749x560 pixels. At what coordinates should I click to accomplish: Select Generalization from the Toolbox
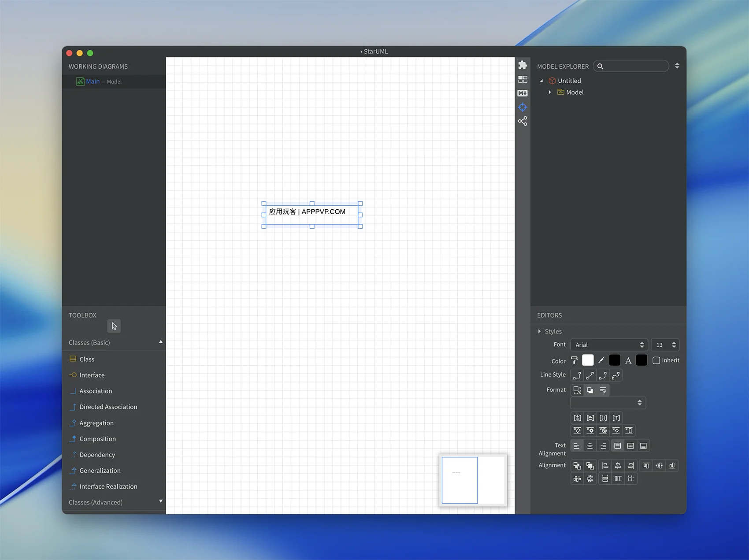[100, 471]
